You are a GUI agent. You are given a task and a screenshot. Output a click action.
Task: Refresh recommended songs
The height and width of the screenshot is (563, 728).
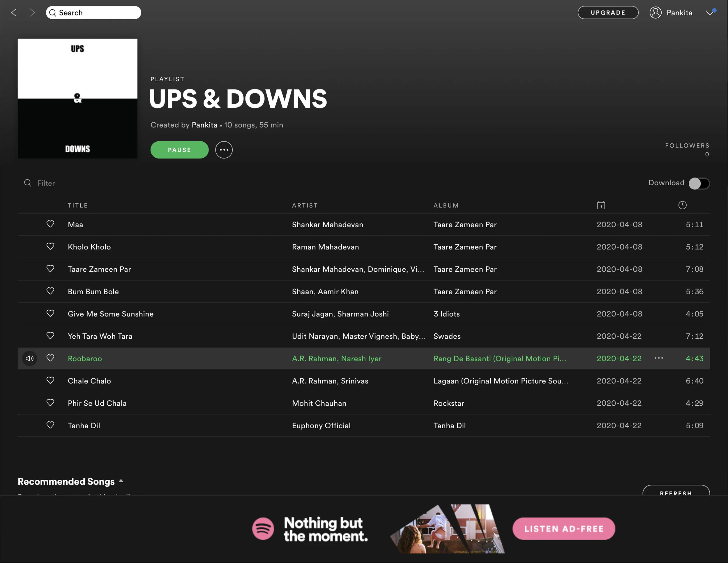point(676,490)
